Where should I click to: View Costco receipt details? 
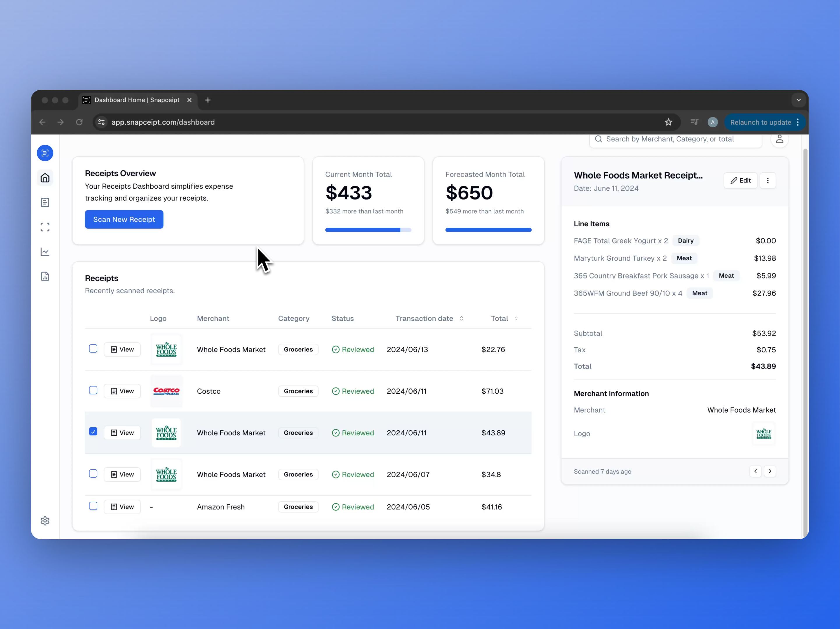[121, 391]
